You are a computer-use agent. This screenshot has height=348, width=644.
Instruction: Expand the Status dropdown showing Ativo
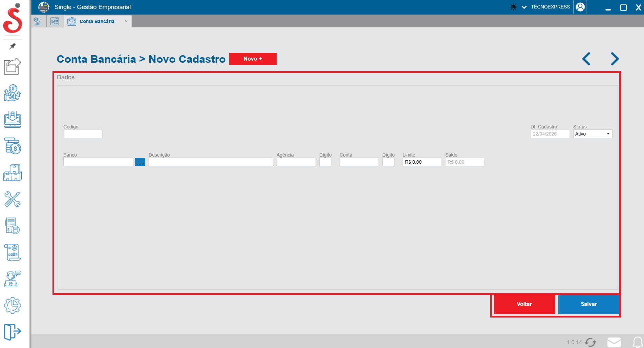point(593,134)
